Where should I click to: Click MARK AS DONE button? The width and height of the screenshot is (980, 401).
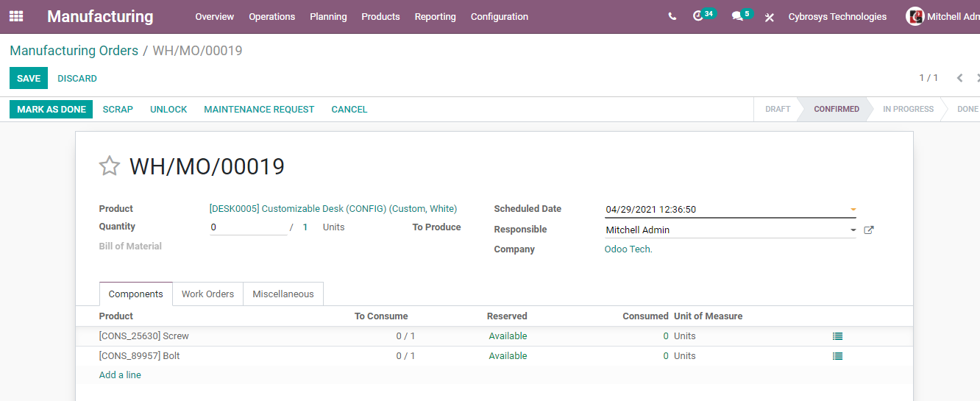(x=52, y=109)
